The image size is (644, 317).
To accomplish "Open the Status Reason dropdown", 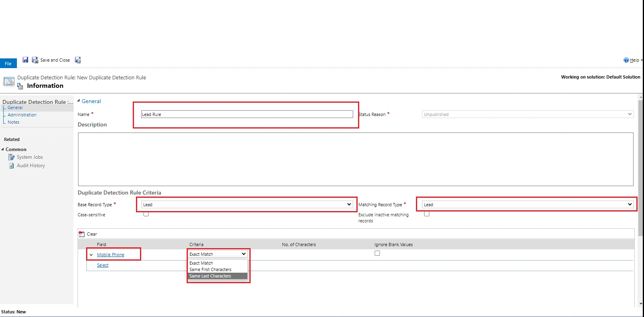I will [528, 114].
